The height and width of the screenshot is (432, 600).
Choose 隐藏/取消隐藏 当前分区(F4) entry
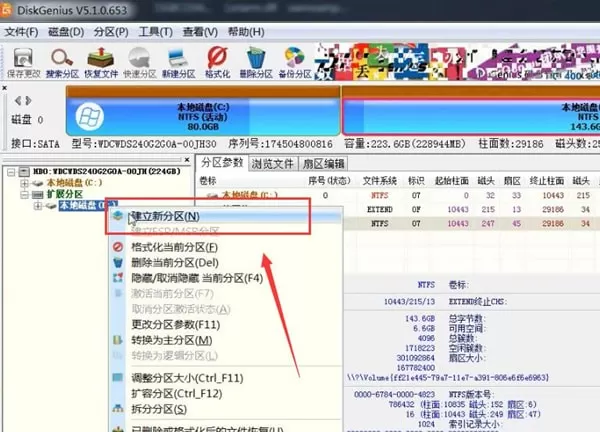tap(226, 278)
